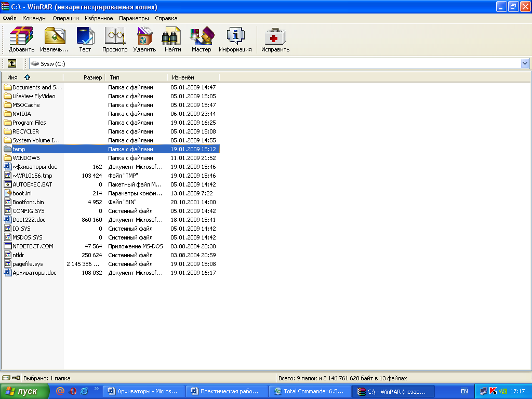Click the WINDOWS folder icon
This screenshot has height=399, width=532.
coord(7,158)
